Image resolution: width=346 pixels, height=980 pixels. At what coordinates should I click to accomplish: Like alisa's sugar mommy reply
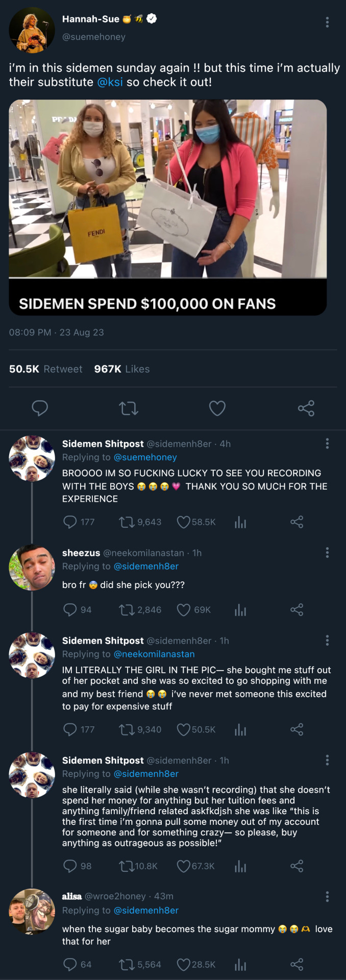pyautogui.click(x=184, y=964)
